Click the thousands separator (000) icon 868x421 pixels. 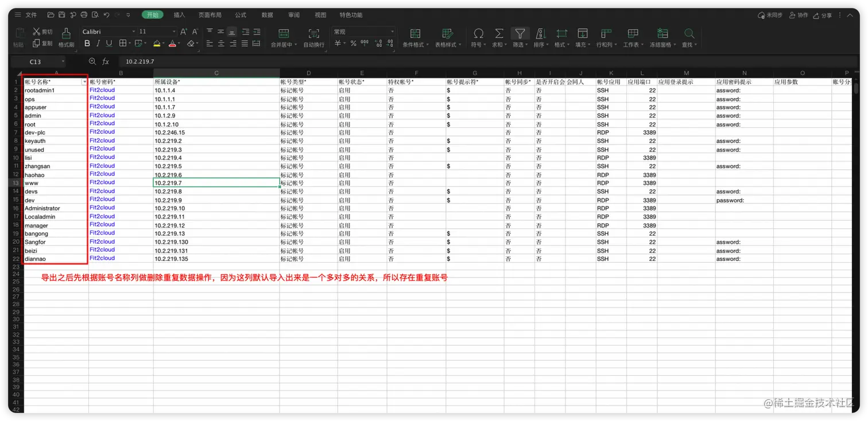point(365,44)
